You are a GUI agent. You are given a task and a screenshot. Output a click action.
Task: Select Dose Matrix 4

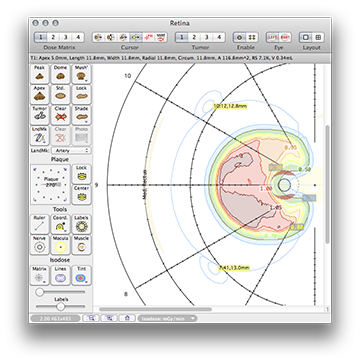click(78, 37)
